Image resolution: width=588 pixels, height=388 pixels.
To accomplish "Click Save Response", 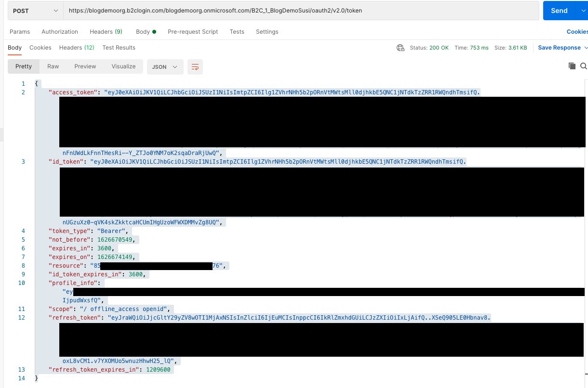I will [559, 48].
